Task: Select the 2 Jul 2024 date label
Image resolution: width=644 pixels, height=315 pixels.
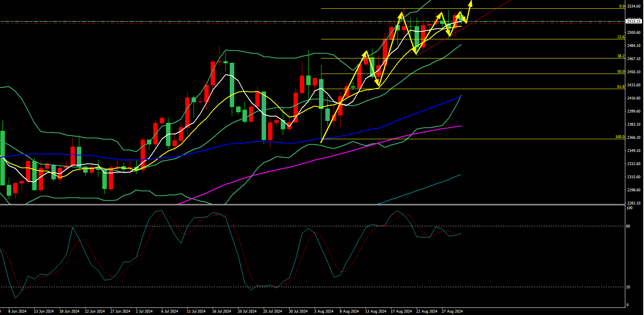Action: coord(144,311)
